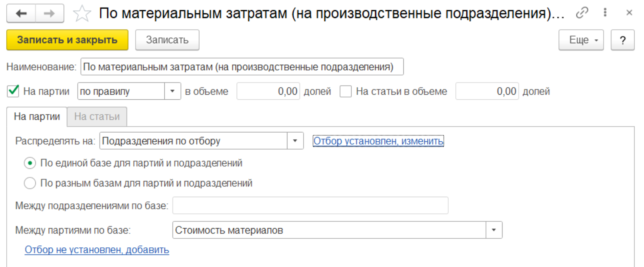Click the back navigation arrow
Viewport: 644px width, 267px height.
[21, 14]
